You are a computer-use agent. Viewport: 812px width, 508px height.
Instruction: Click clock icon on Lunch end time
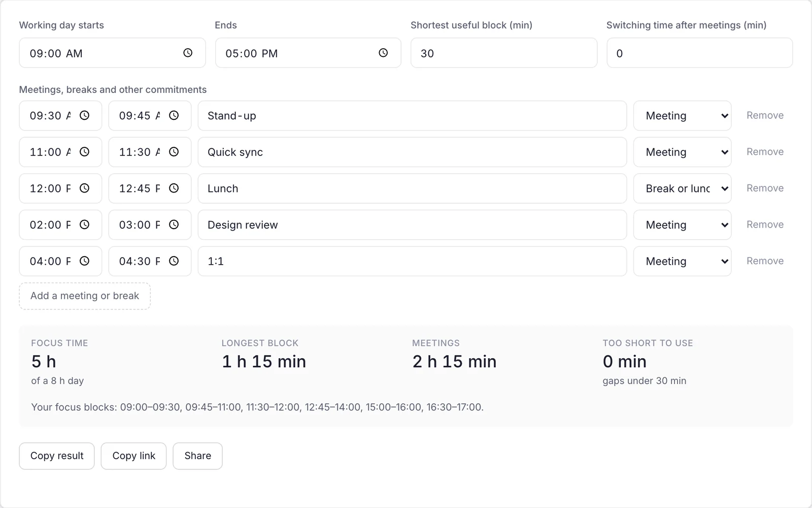pos(174,188)
